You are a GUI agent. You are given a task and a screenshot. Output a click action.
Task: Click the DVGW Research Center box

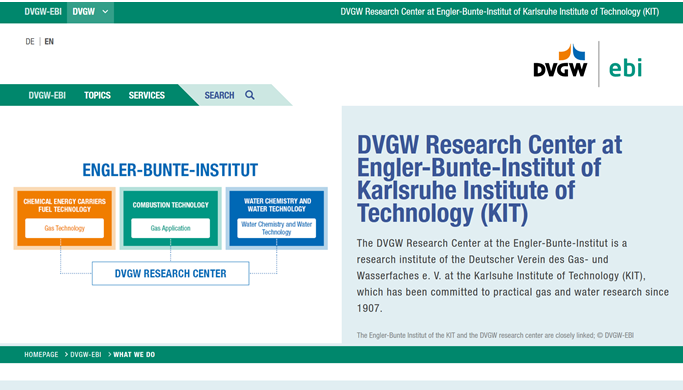(170, 273)
